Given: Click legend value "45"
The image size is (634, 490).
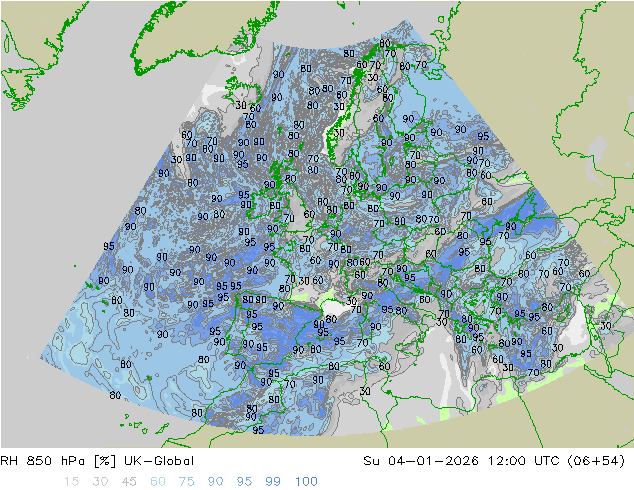Looking at the screenshot, I should click(129, 482).
